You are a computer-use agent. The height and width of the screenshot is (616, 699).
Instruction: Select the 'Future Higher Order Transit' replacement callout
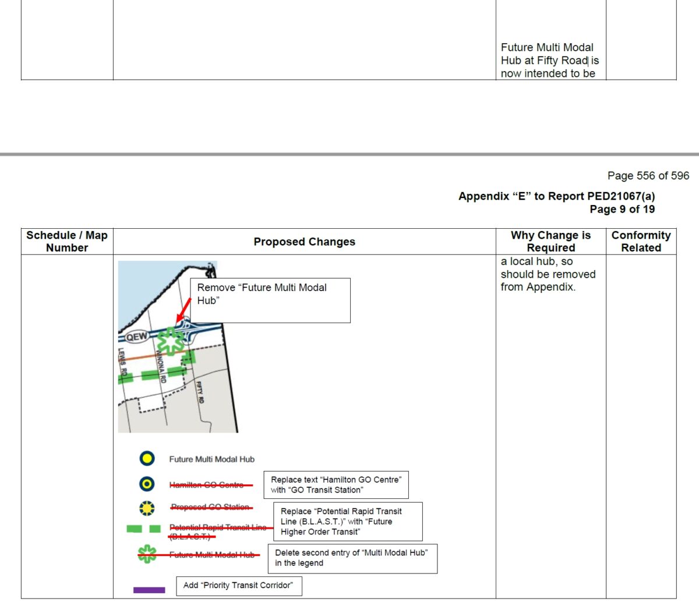348,522
